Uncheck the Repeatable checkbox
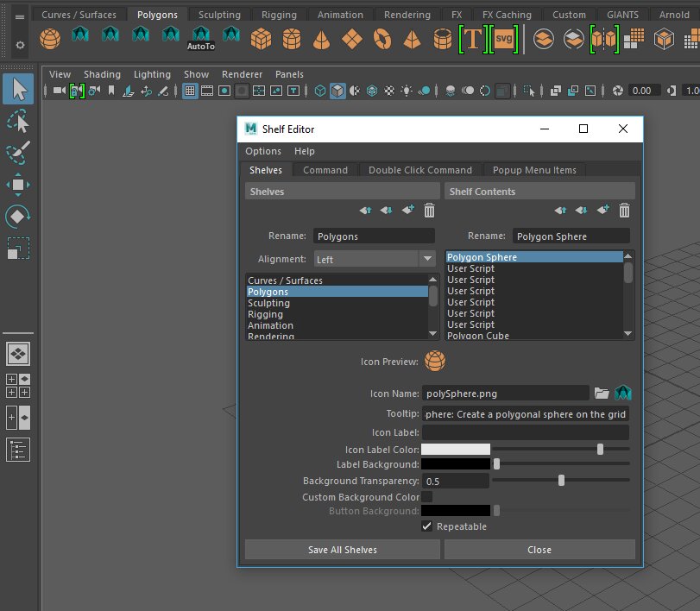The height and width of the screenshot is (611, 700). point(426,526)
